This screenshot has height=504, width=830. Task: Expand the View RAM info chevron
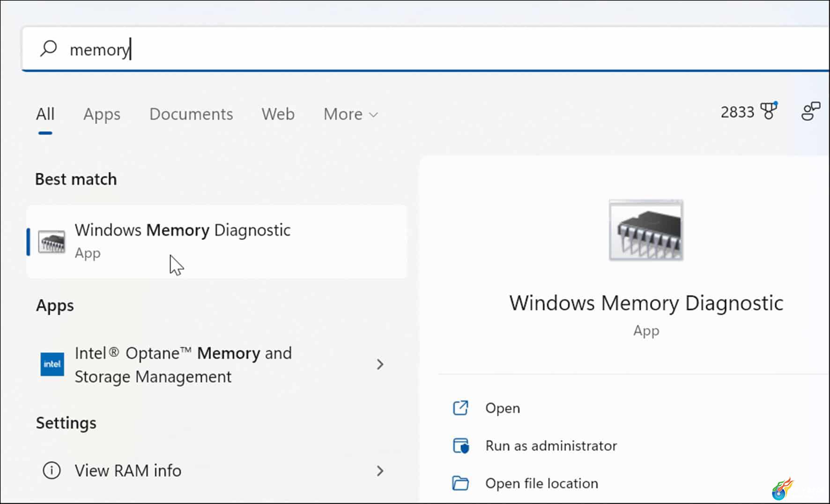click(x=380, y=471)
